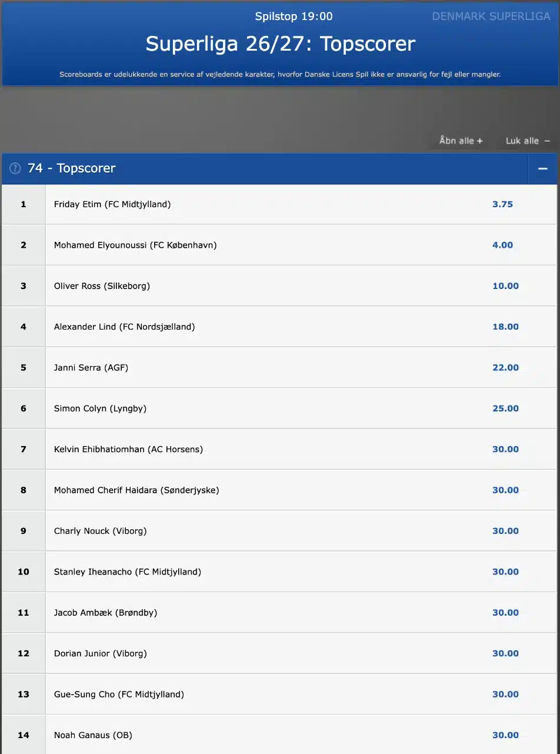Click Jacob Ambæk (Brøndby) name

[106, 613]
